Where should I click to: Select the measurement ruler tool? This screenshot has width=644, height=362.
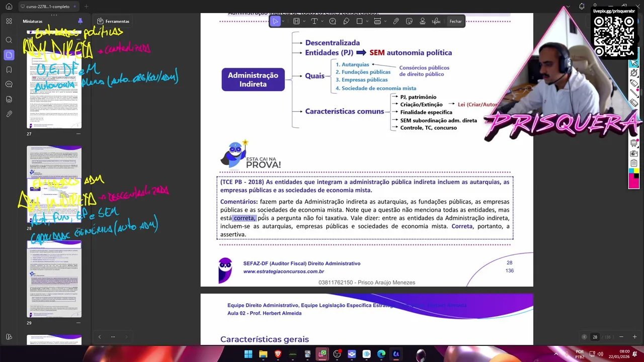pyautogui.click(x=377, y=21)
